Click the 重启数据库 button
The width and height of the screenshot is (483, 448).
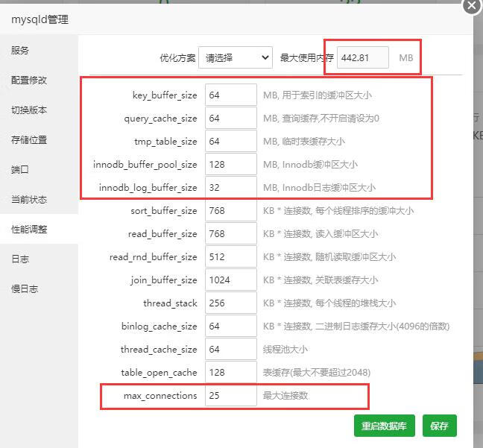[383, 426]
